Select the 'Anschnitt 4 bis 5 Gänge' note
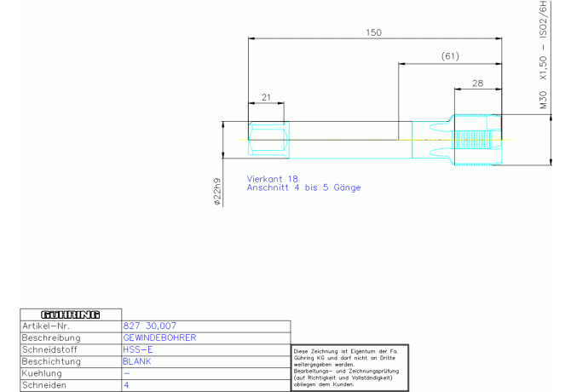Image resolution: width=571 pixels, height=392 pixels. pos(303,187)
